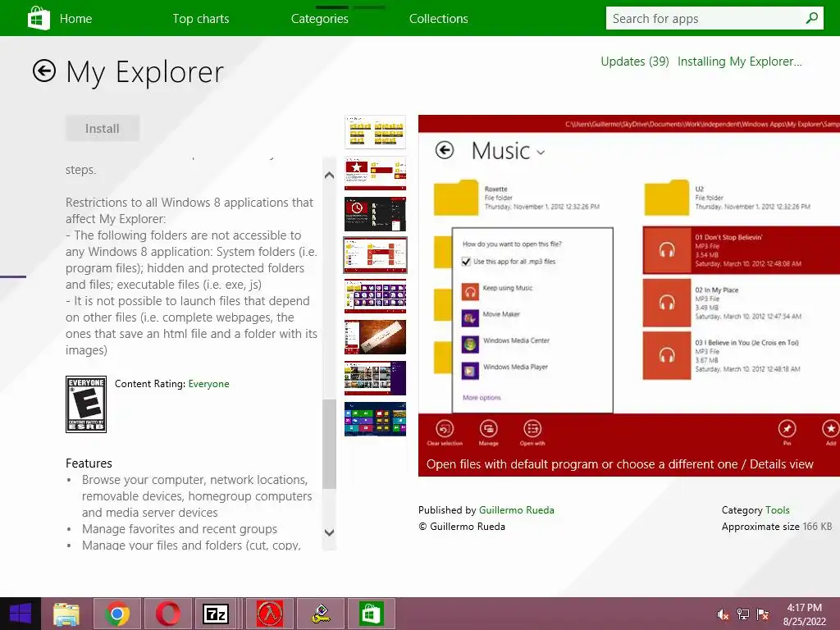This screenshot has height=630, width=840.
Task: Select the fifth thumbnail with purple tiles
Action: (x=375, y=295)
